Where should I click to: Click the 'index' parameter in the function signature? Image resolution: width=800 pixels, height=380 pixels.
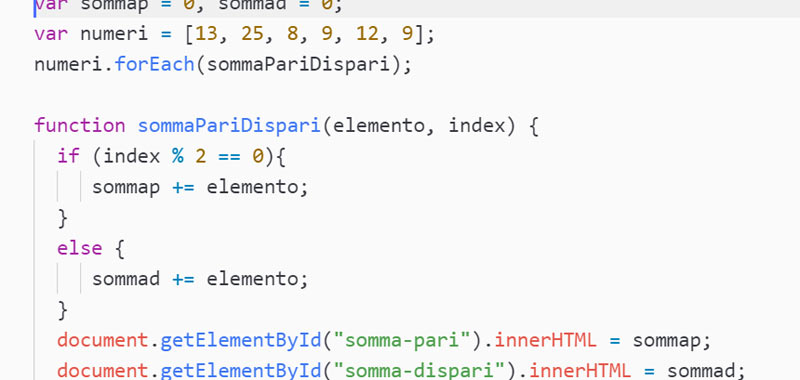click(x=477, y=125)
